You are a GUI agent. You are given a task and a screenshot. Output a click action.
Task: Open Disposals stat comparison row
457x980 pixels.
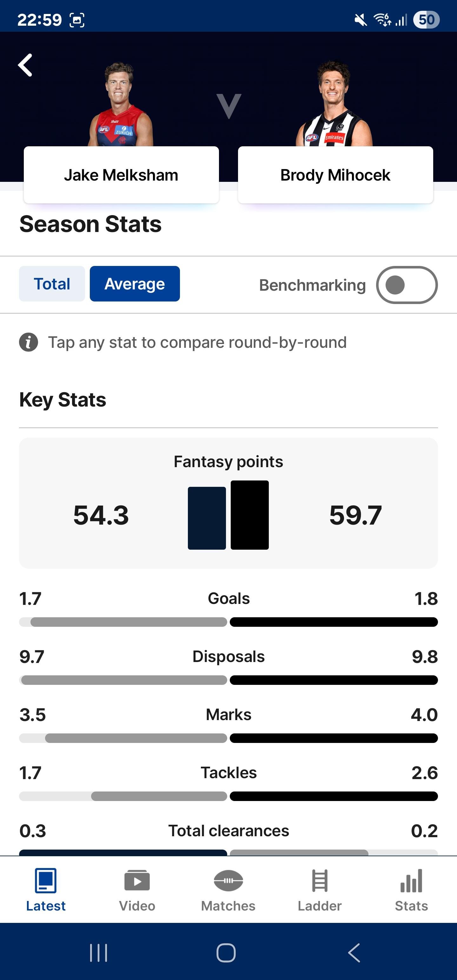pos(228,666)
